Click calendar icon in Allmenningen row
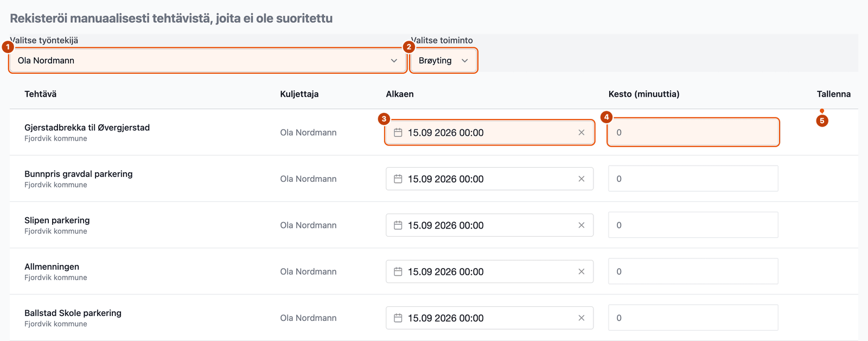Viewport: 868px width, 341px height. 398,271
